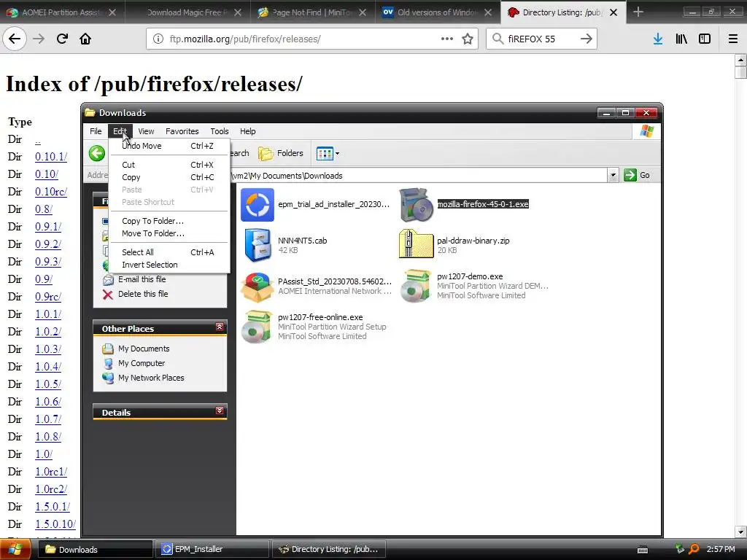Open Help menu
Image resolution: width=747 pixels, height=560 pixels.
click(248, 131)
